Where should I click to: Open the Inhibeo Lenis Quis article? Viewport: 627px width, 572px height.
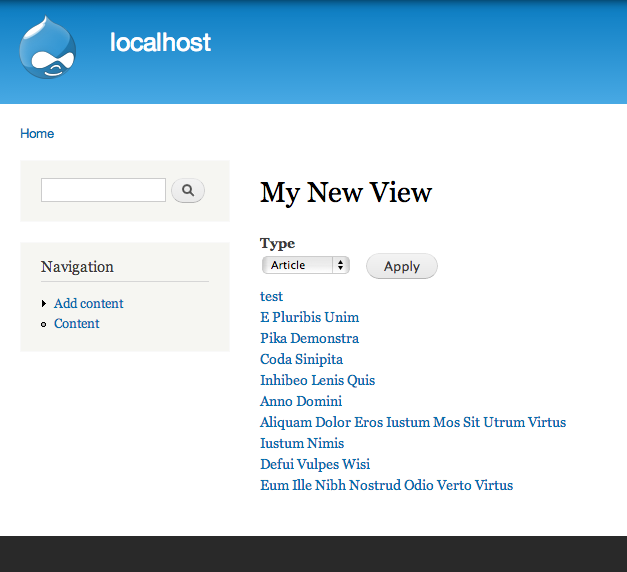[317, 380]
